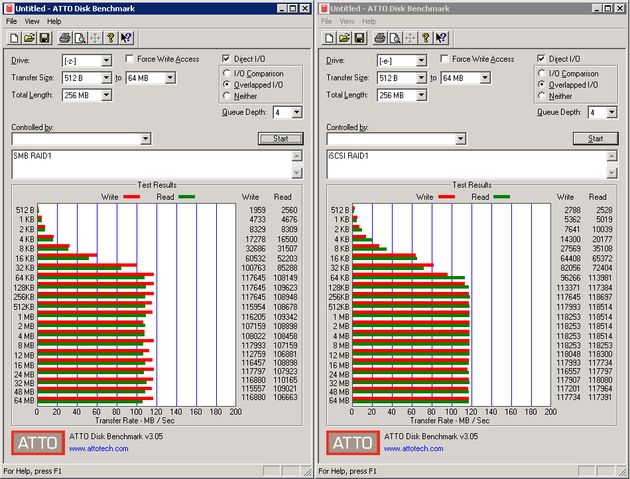
Task: Click green Read legend swatch, left window
Action: pyautogui.click(x=186, y=197)
